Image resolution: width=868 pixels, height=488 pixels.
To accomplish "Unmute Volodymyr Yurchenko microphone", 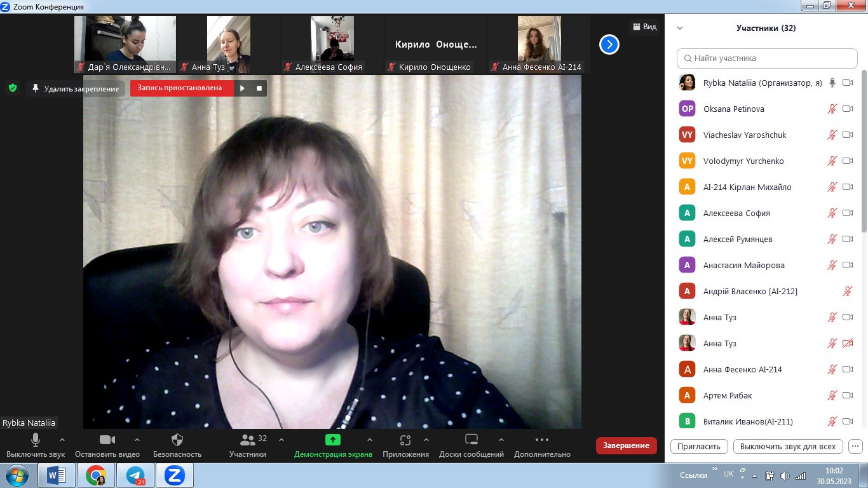I will pos(832,161).
